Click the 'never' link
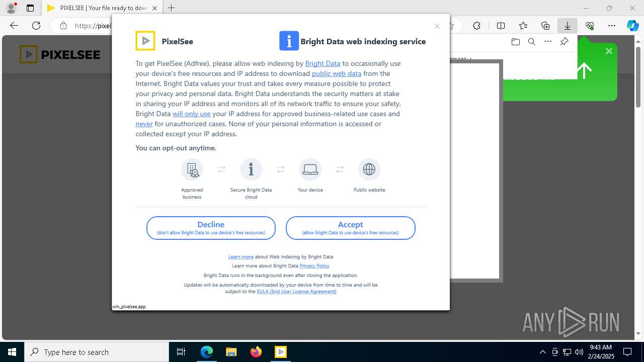644x362 pixels. click(144, 124)
